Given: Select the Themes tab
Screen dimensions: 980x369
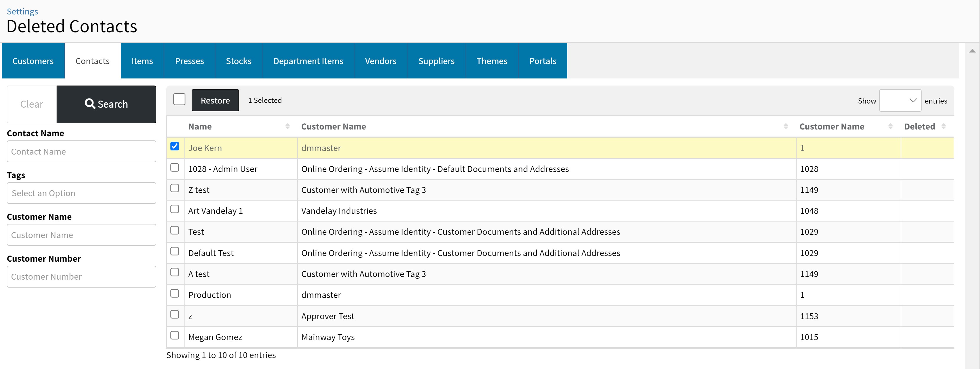Looking at the screenshot, I should [x=491, y=61].
